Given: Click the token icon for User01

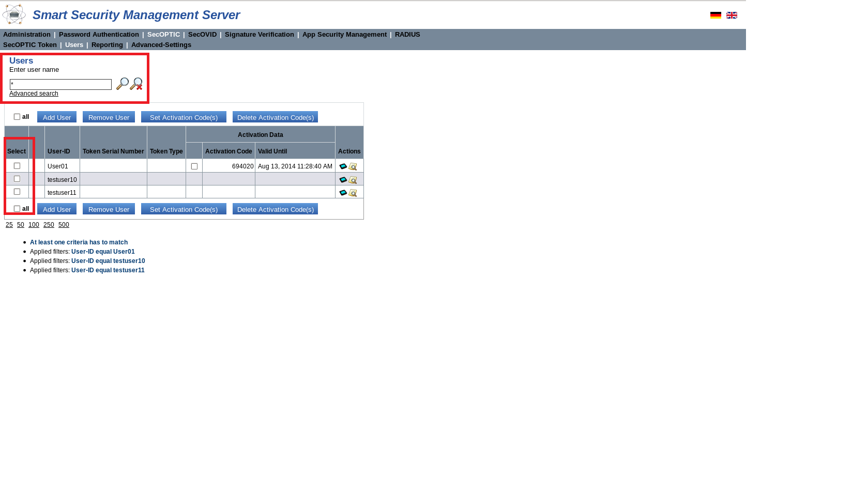Looking at the screenshot, I should [343, 166].
